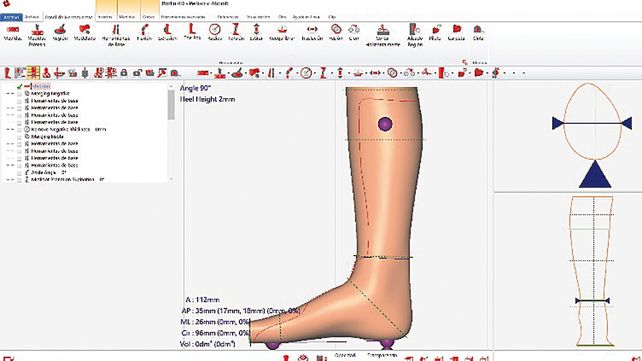Tick checkbox of Herramientas de base row above Ankle Angle
Screen dimensions: 642x361
[x=19, y=165]
